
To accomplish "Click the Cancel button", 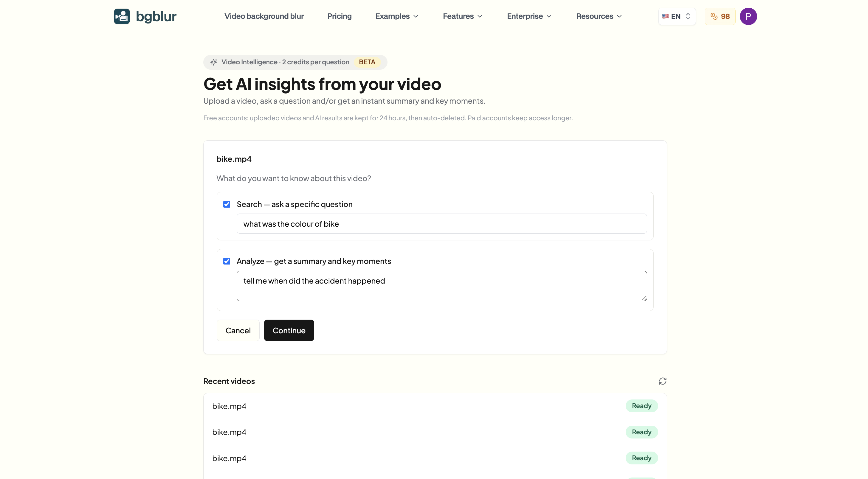I will coord(238,330).
